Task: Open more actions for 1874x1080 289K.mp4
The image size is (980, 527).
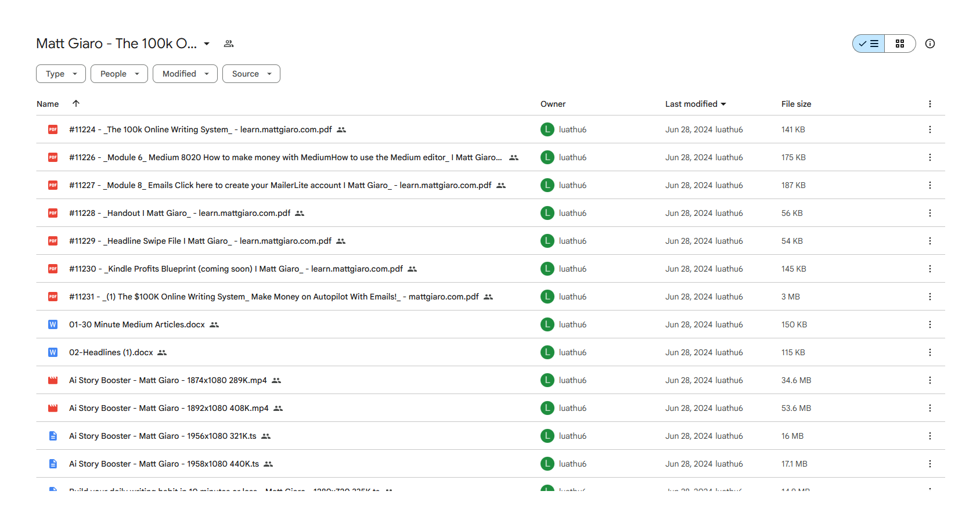Action: click(x=930, y=380)
